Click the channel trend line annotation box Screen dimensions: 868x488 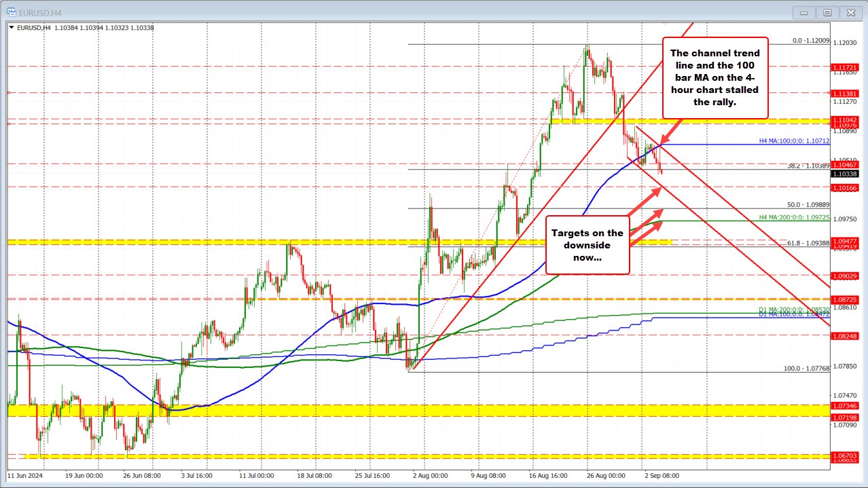[x=715, y=77]
